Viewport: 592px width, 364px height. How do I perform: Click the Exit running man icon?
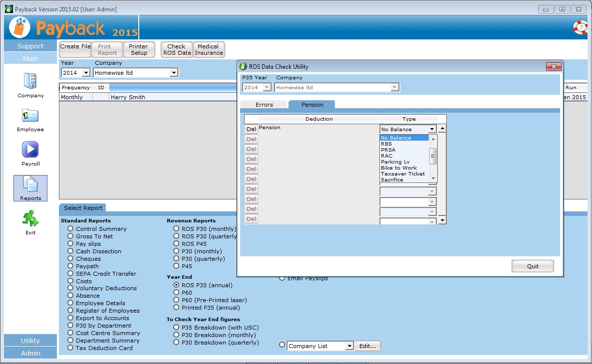point(30,219)
